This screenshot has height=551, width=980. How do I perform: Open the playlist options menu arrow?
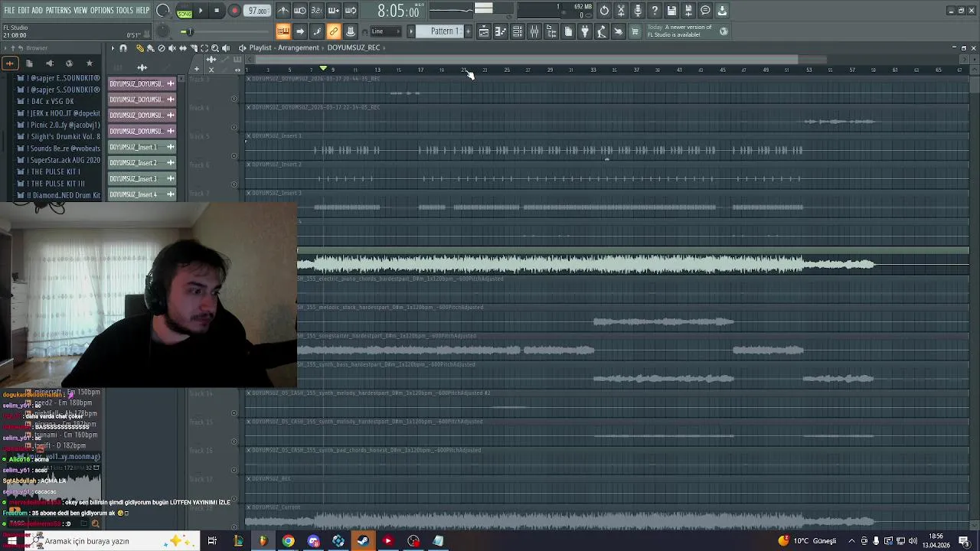pyautogui.click(x=113, y=48)
